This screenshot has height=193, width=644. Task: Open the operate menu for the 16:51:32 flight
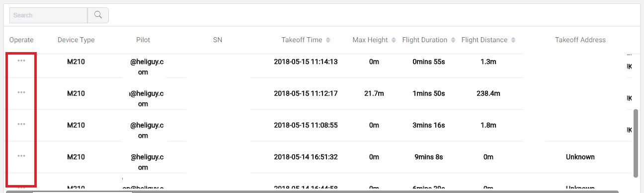pos(21,156)
